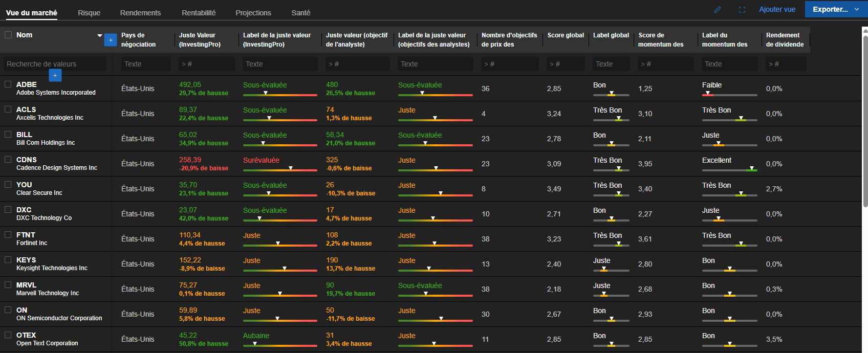
Task: Check the ADBE row checkbox
Action: (8, 84)
